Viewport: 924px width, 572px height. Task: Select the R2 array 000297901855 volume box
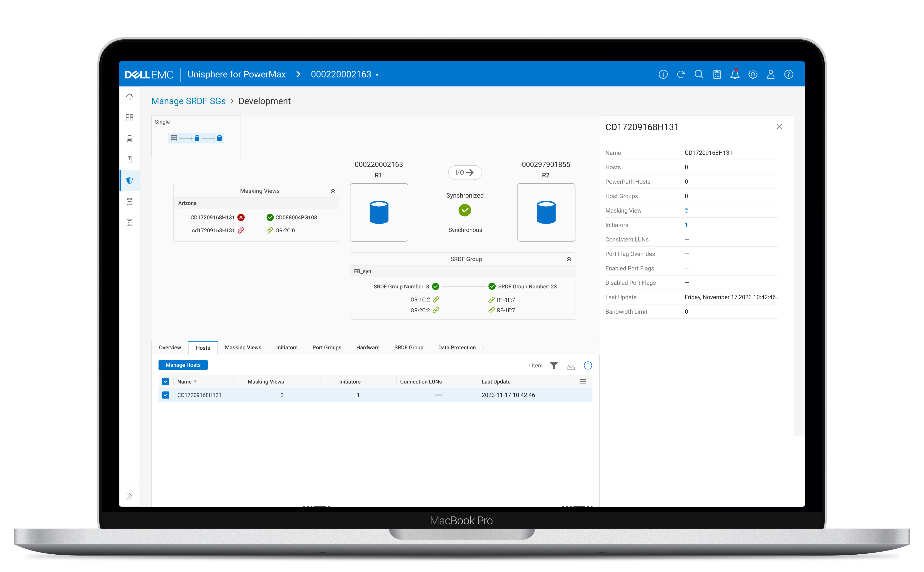tap(546, 213)
